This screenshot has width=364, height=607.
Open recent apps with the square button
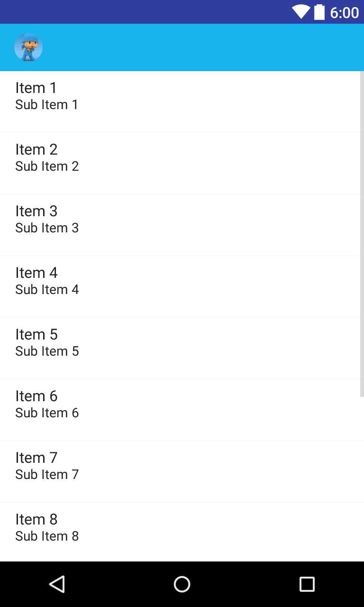point(307,584)
